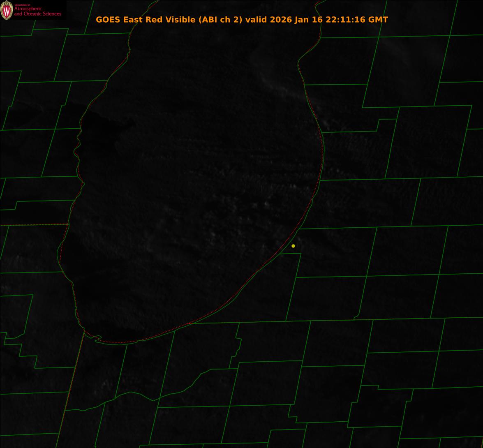Click the wavy river boundary line near bottom
Screen dimensions: 483x448
tap(136, 394)
